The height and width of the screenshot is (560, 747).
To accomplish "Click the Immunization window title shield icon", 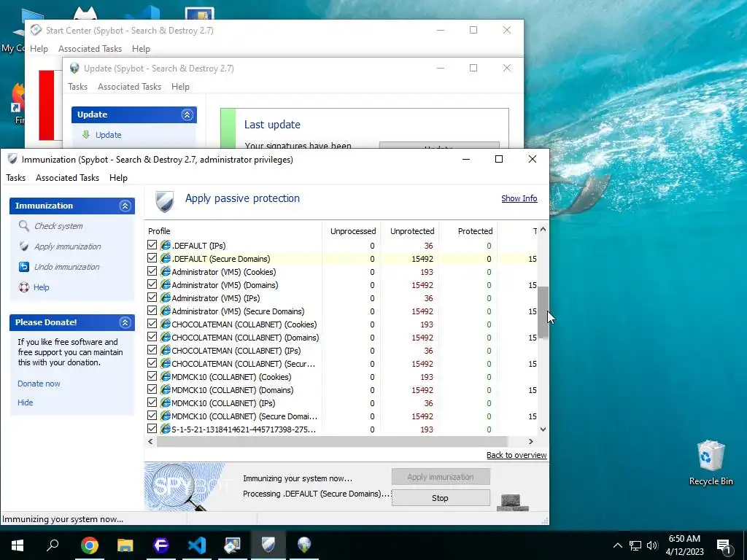I will [x=12, y=159].
